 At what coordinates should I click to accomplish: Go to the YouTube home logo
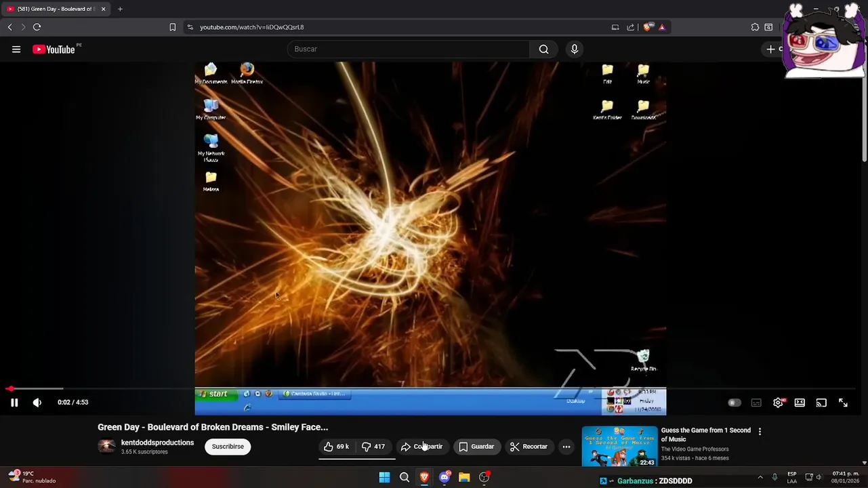[54, 49]
